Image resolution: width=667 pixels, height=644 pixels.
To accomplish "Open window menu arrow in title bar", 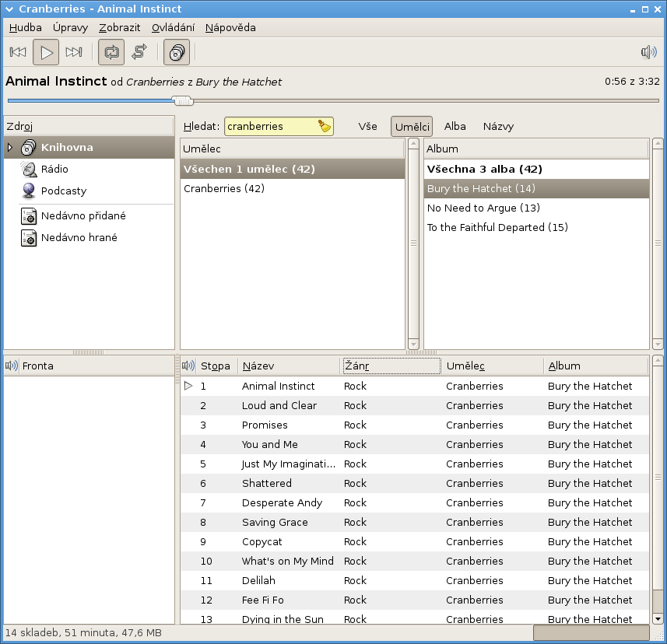I will [x=9, y=9].
